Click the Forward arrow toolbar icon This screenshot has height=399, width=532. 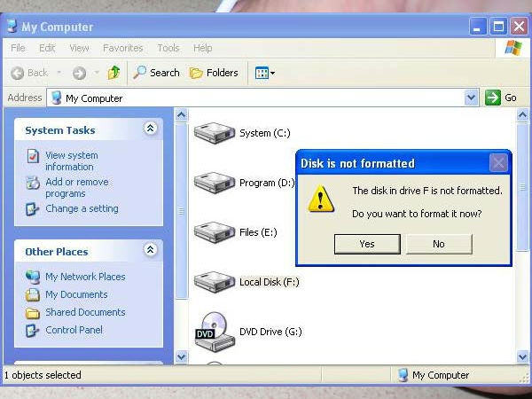79,73
